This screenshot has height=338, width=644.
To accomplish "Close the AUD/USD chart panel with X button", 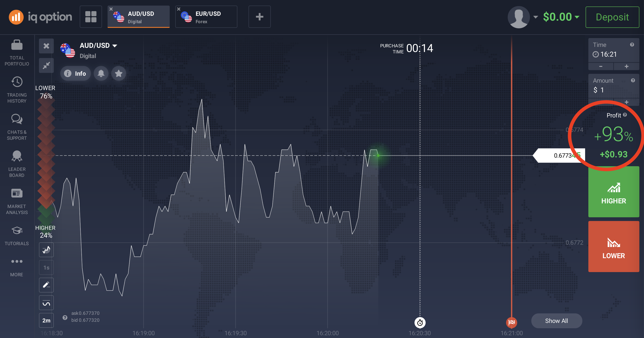I will click(x=46, y=46).
